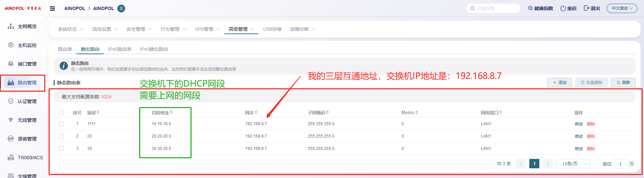
Task: Click the hamburger menu collapse icon
Action: [x=52, y=8]
